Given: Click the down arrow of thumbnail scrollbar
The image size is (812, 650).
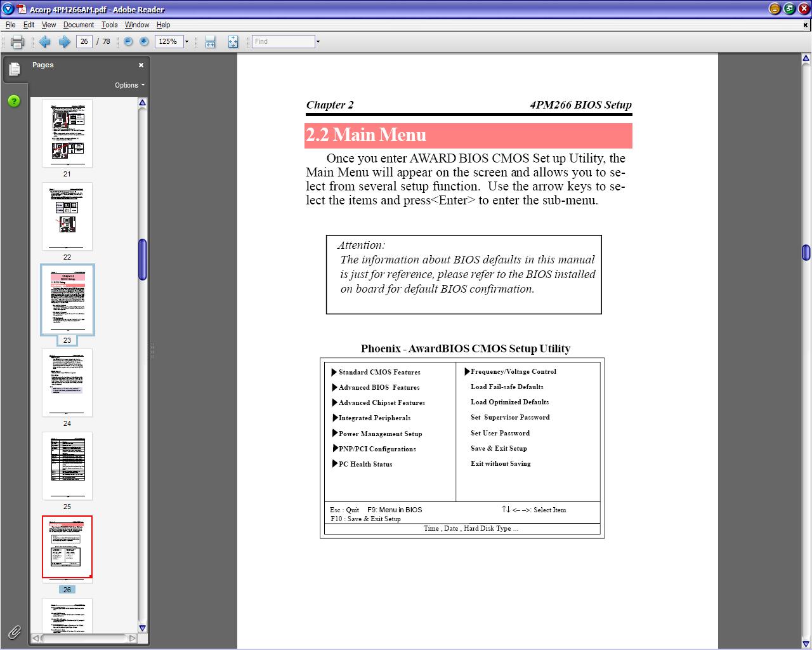Looking at the screenshot, I should pyautogui.click(x=142, y=628).
